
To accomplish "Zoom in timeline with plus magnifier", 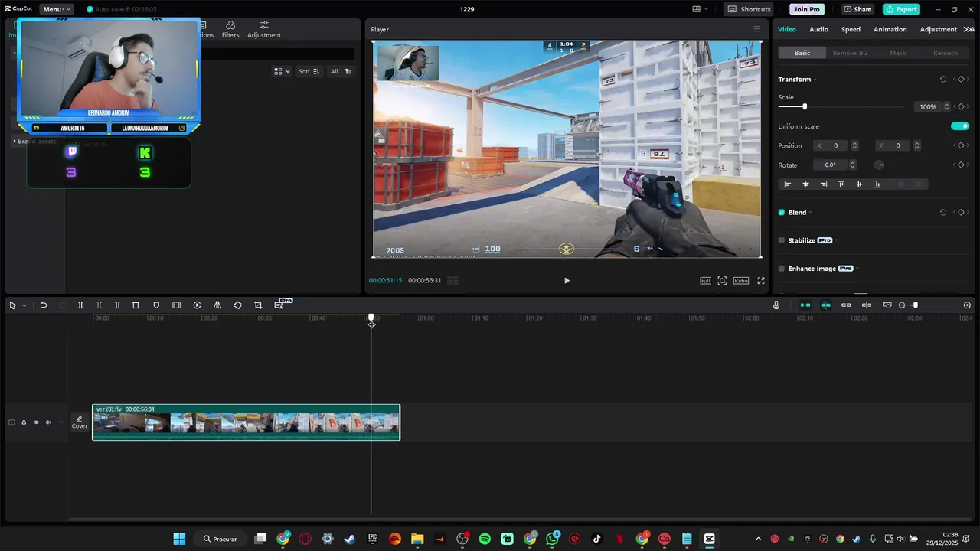I will click(x=967, y=305).
